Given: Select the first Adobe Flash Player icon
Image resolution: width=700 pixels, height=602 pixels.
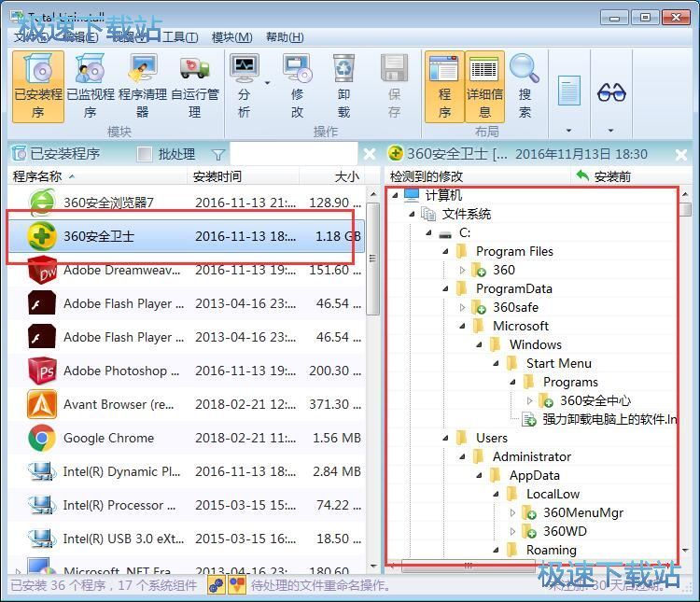Looking at the screenshot, I should coord(42,303).
